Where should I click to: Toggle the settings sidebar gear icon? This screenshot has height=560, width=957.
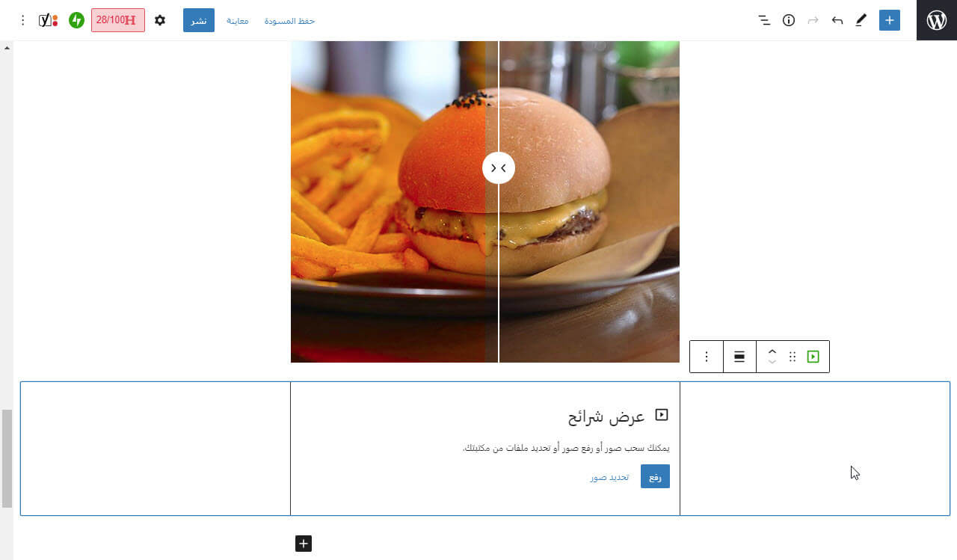[160, 20]
